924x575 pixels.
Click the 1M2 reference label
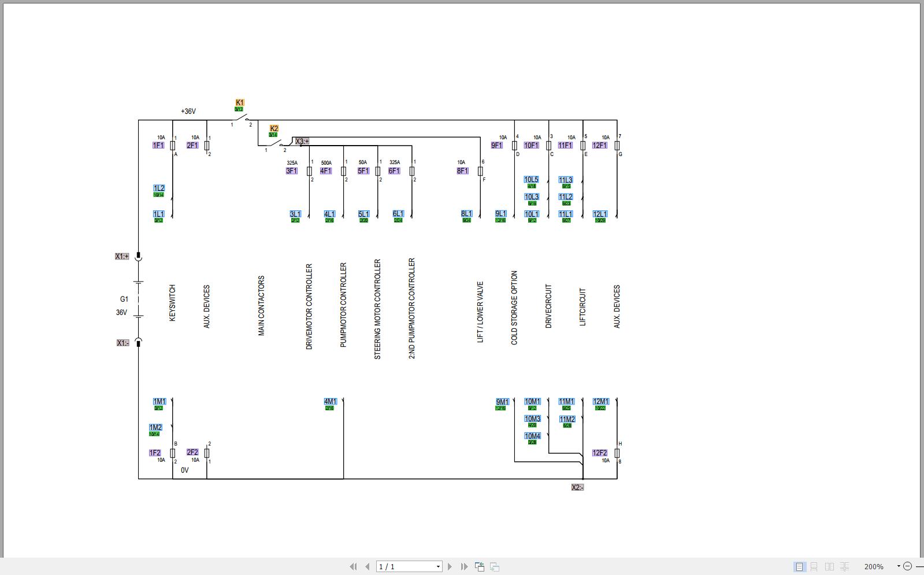(155, 428)
